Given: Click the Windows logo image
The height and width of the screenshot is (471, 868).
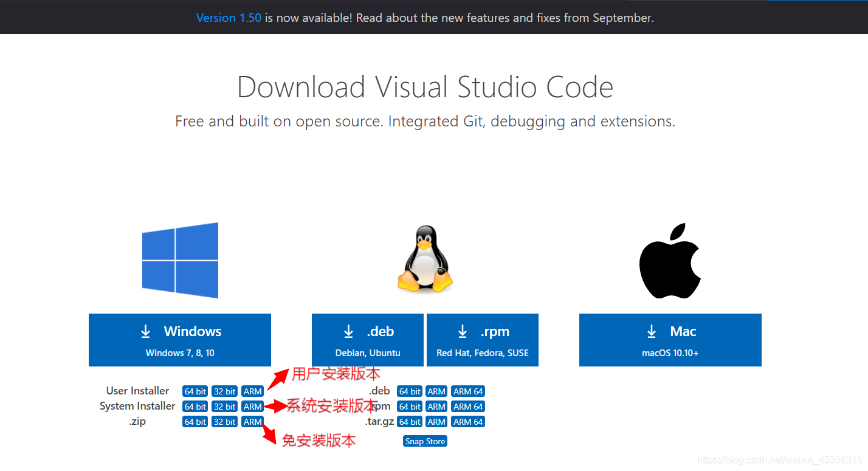Looking at the screenshot, I should [x=180, y=261].
